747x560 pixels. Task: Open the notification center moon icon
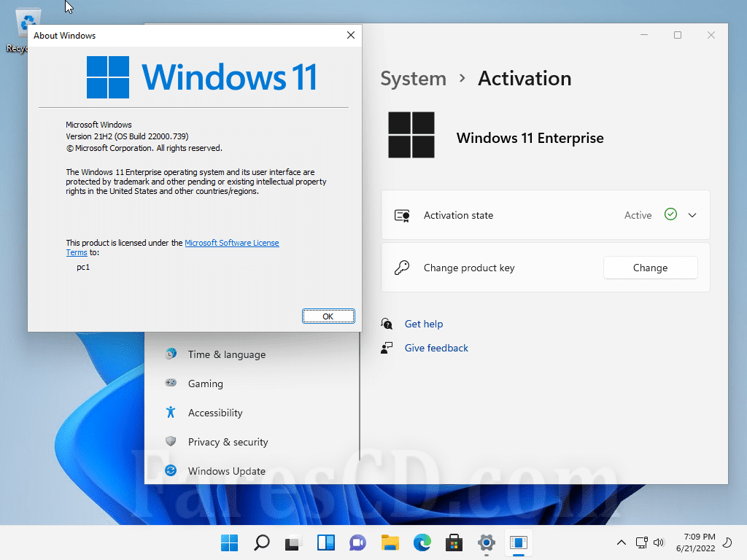[727, 542]
